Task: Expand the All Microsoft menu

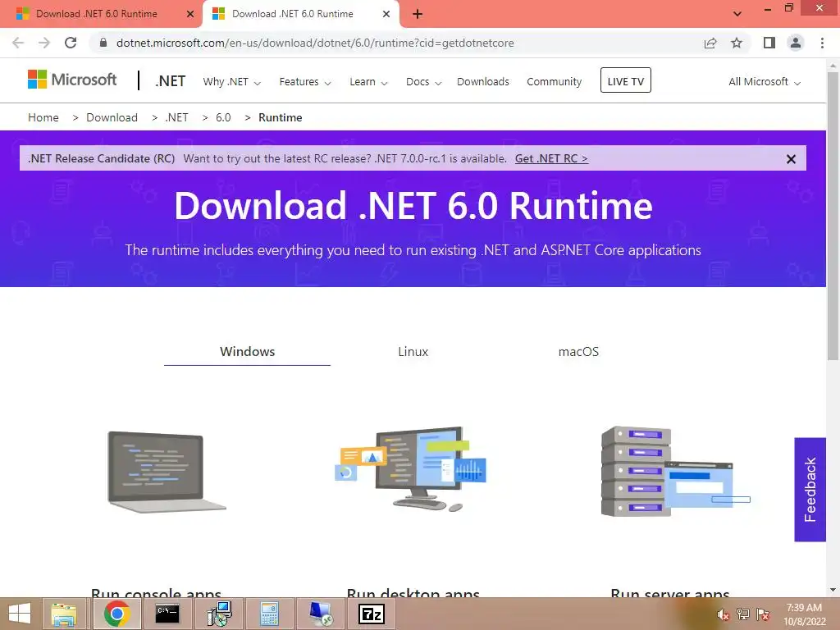Action: [x=764, y=82]
